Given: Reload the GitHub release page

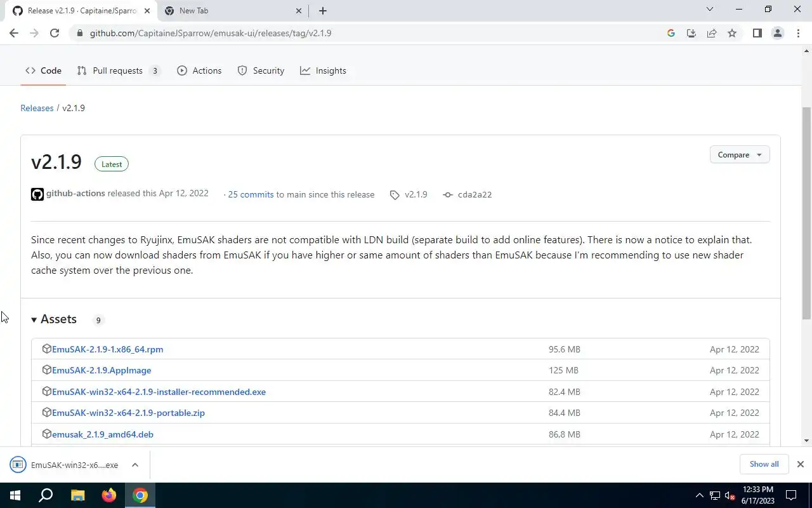Looking at the screenshot, I should (55, 33).
